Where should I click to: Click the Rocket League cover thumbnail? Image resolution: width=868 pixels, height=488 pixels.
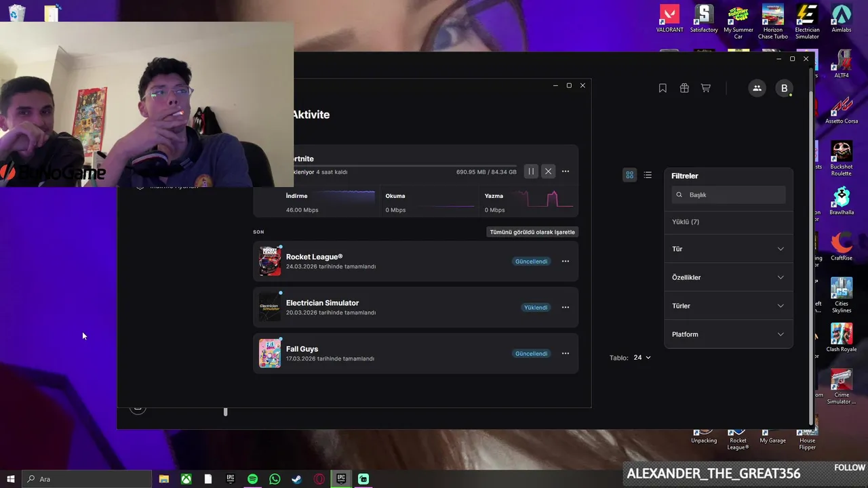pos(270,261)
